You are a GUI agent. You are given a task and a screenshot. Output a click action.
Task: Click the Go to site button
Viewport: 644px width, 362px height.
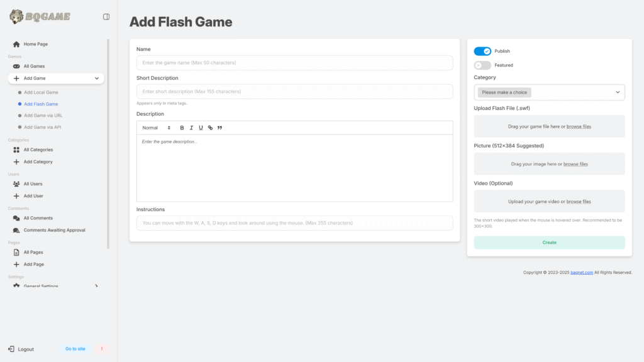(75, 349)
